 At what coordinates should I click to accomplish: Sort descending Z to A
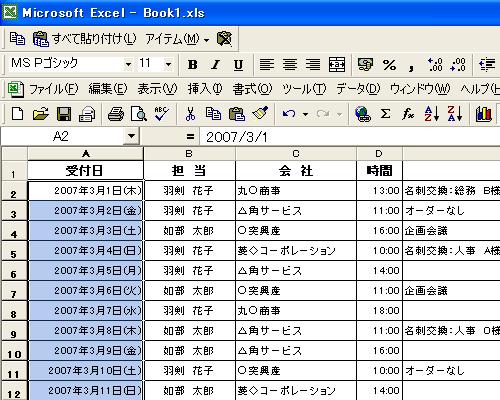(455, 114)
